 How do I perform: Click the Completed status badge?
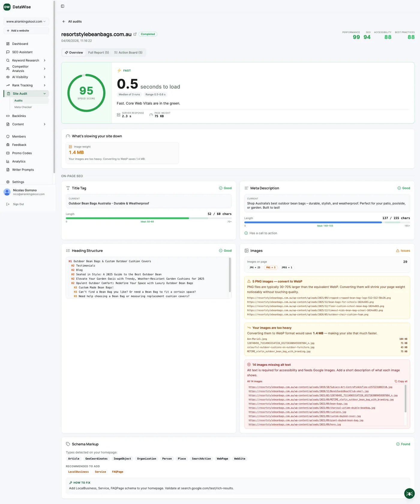(x=148, y=34)
